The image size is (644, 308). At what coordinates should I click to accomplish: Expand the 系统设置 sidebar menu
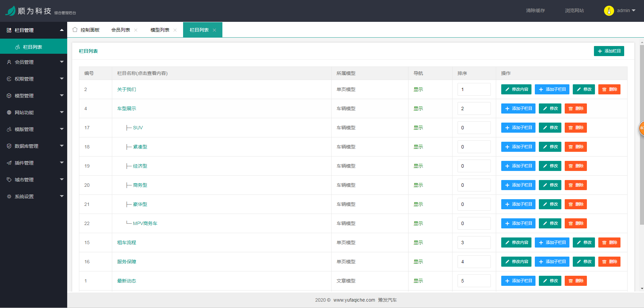click(34, 196)
